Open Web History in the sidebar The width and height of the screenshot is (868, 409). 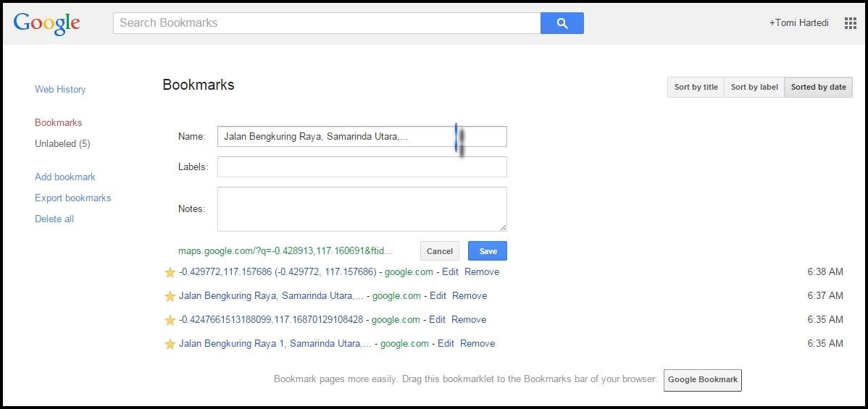(60, 90)
